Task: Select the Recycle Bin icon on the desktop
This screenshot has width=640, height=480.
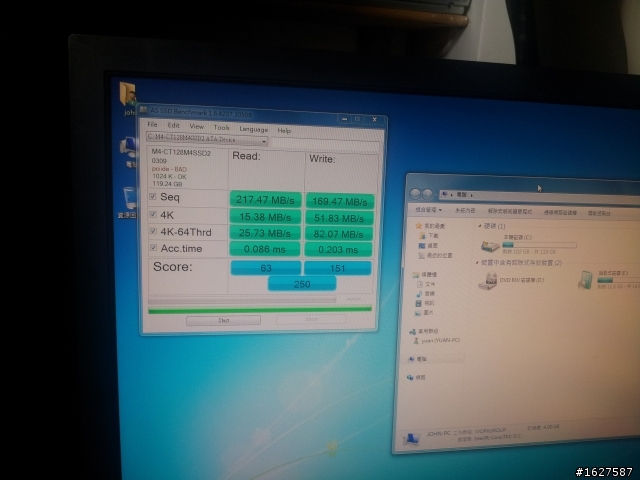Action: point(129,200)
